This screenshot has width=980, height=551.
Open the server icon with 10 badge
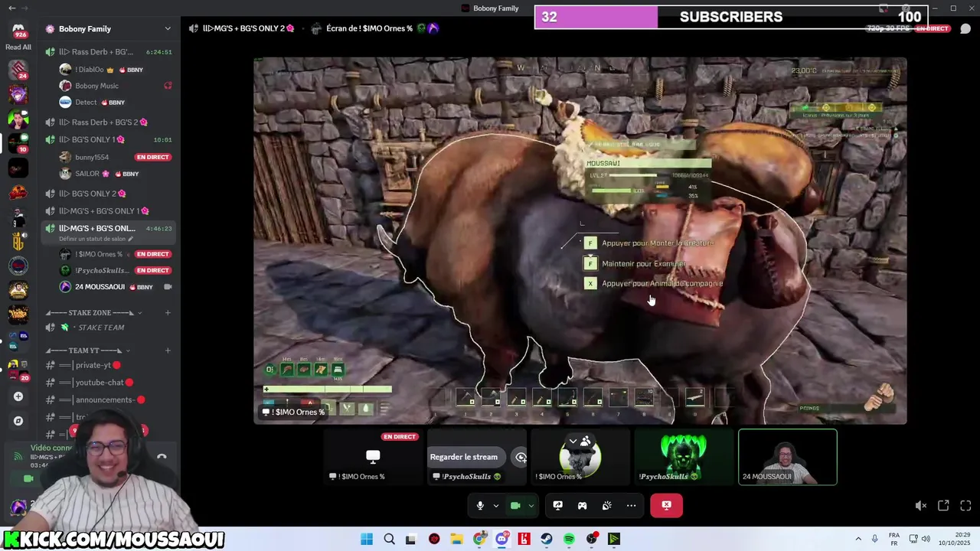18,142
